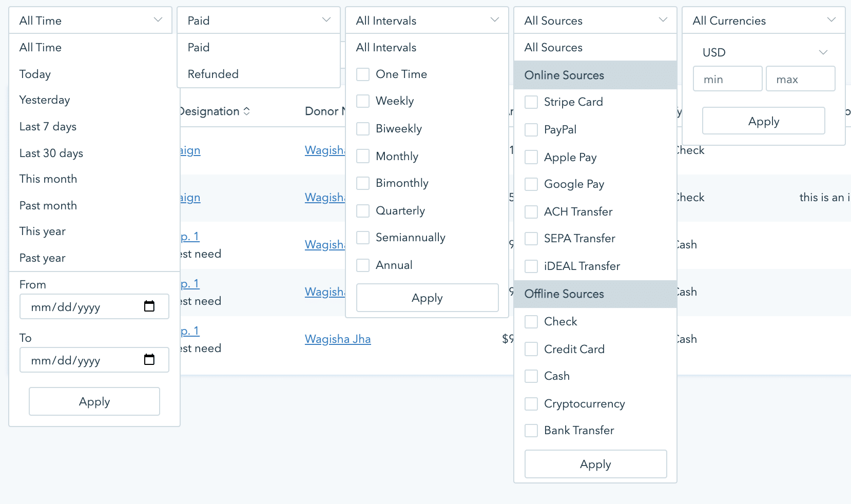Check the Monthly interval option

tap(363, 156)
